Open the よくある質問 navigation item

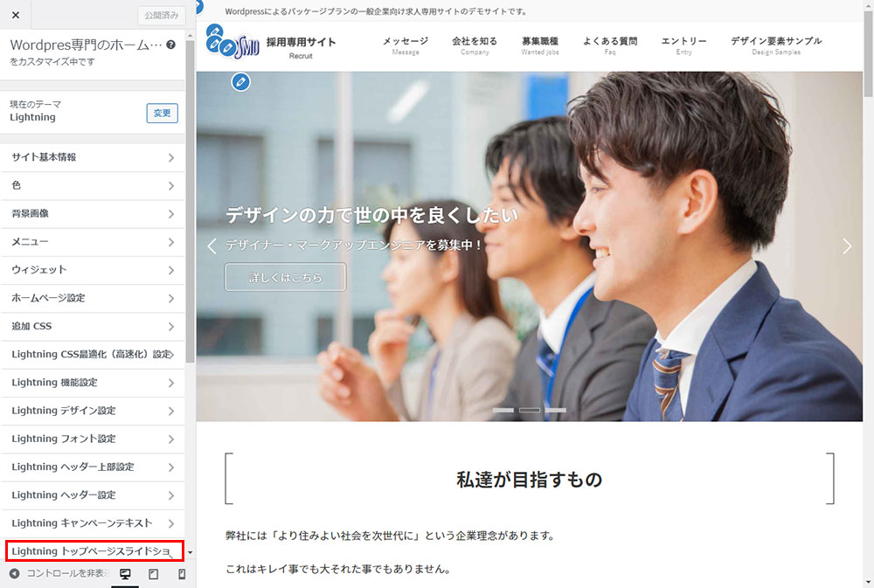click(609, 45)
